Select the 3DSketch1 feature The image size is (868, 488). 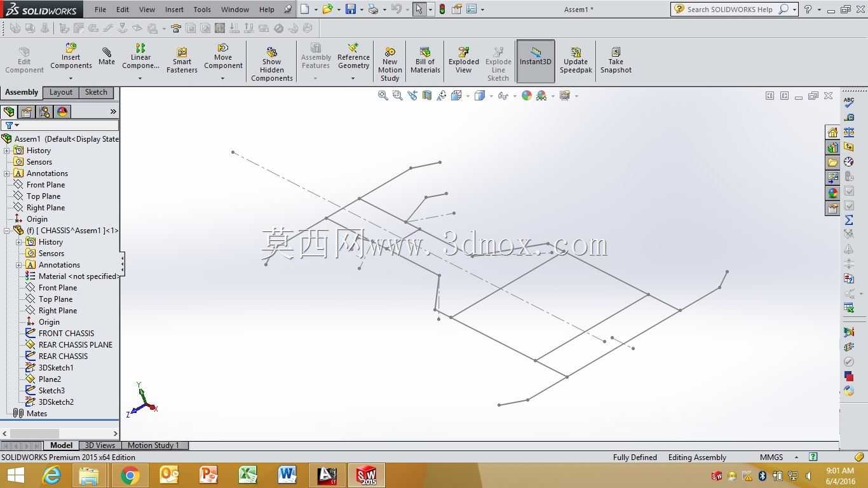[56, 368]
